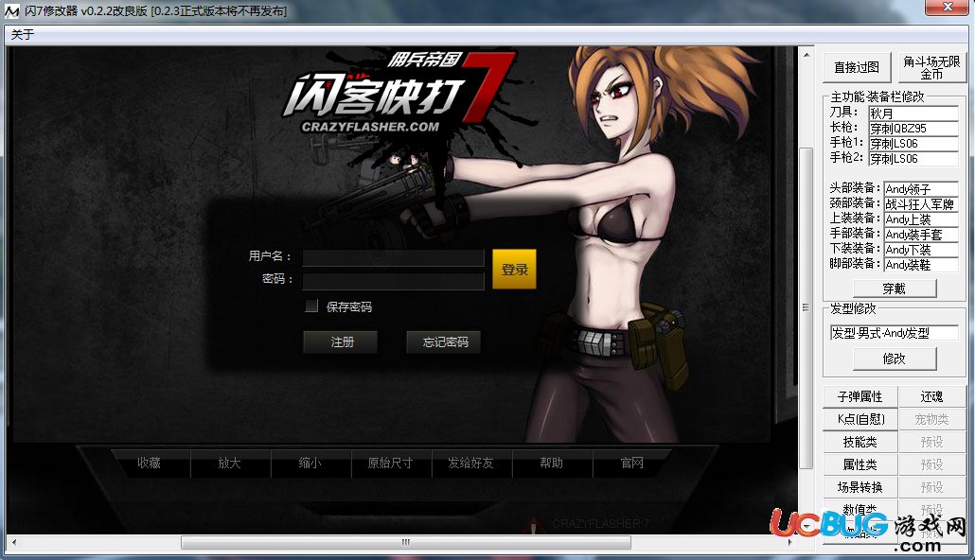
Task: Select 收藏 in the game bottom bar
Action: pos(150,464)
